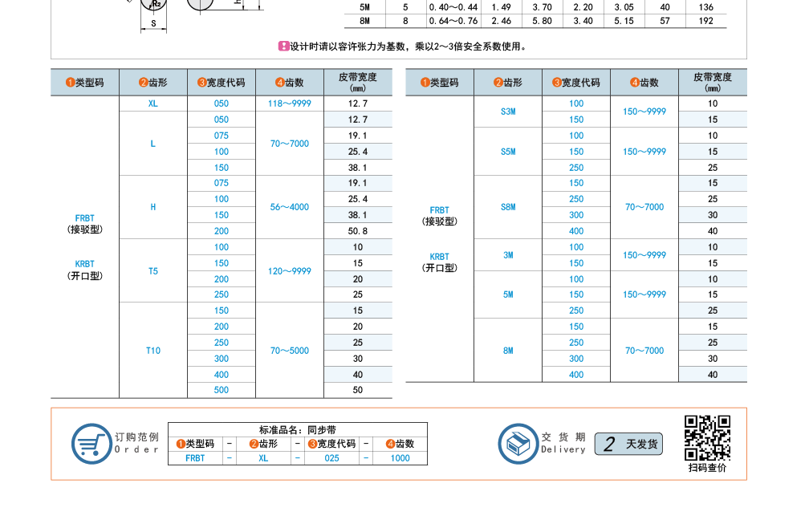Select T10 tooth profile in the left table
Viewport: 809px width, 532px height.
[153, 351]
